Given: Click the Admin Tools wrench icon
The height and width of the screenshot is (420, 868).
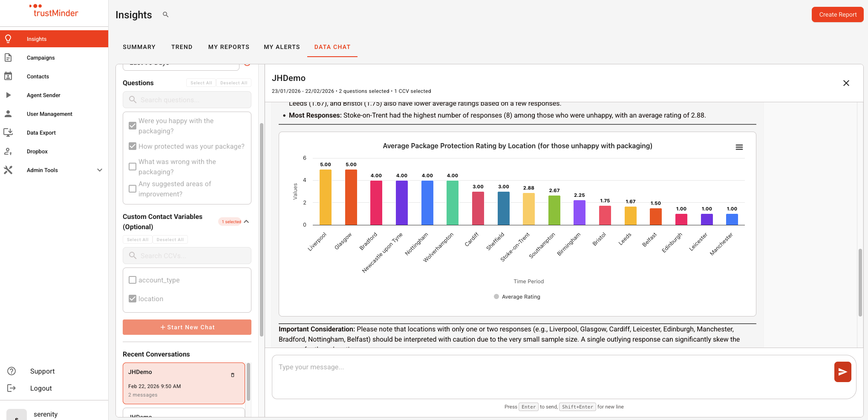Looking at the screenshot, I should click(8, 170).
